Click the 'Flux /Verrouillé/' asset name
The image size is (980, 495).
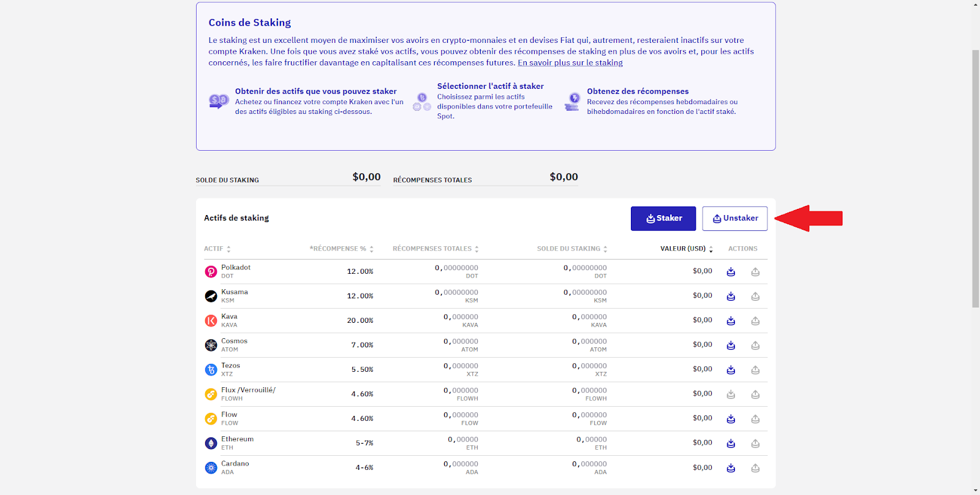point(248,390)
